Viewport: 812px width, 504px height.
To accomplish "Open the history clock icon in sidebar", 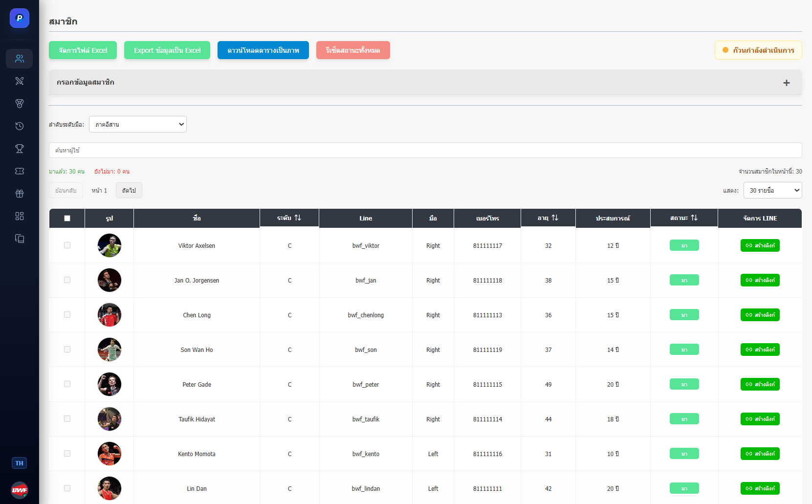I will [20, 126].
